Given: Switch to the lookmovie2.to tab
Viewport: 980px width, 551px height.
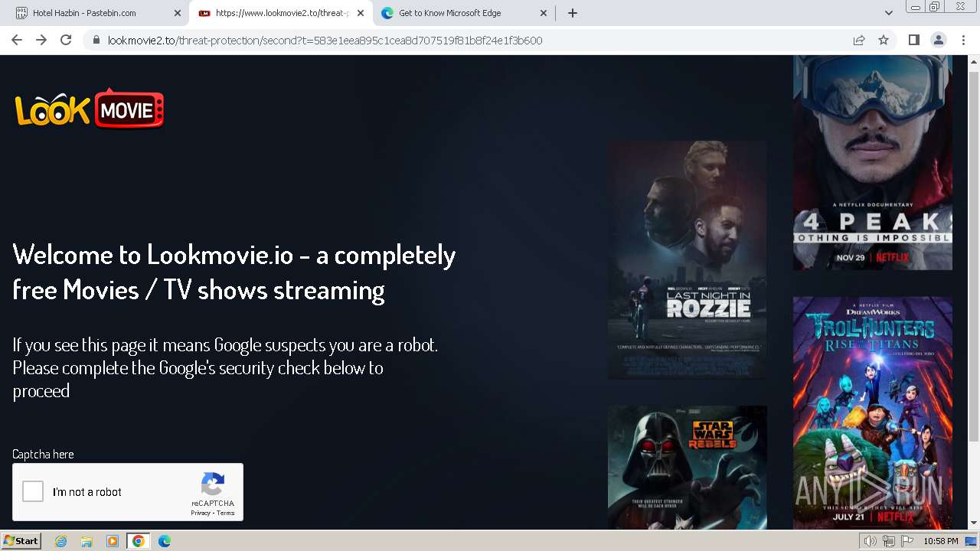Looking at the screenshot, I should 280,13.
